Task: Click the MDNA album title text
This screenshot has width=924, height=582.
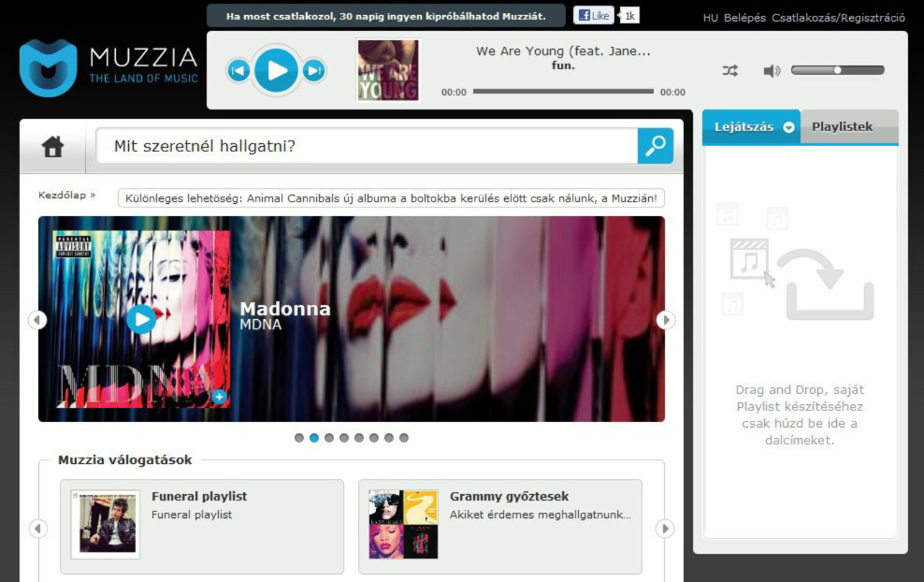Action: click(x=261, y=325)
